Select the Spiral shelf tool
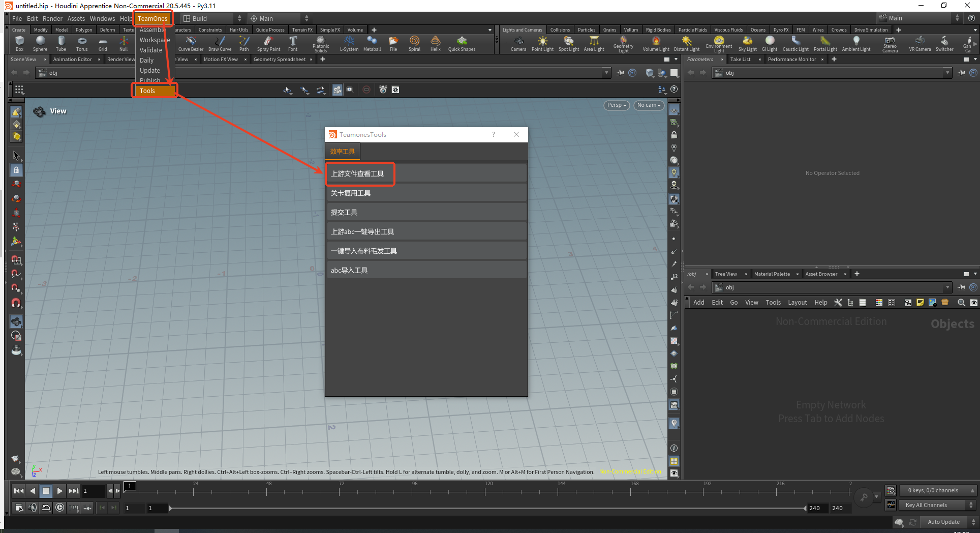The image size is (980, 533). (x=414, y=43)
